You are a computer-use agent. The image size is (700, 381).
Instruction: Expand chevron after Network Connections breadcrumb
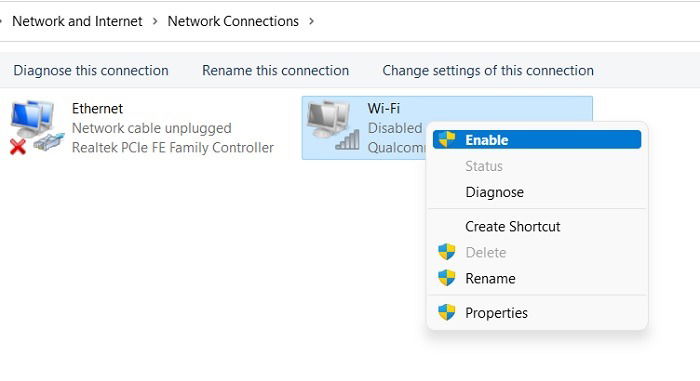(312, 21)
